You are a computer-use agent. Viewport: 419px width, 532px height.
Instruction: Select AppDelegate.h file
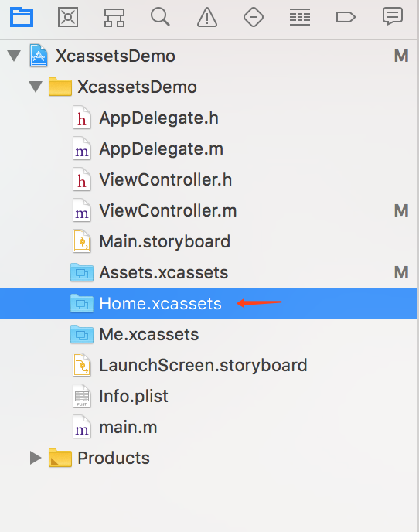click(209, 118)
